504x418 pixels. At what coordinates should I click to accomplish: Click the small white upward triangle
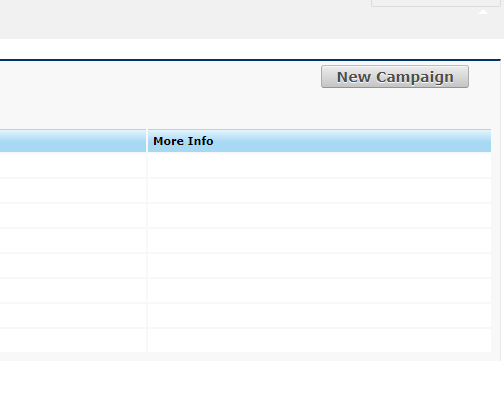(483, 12)
